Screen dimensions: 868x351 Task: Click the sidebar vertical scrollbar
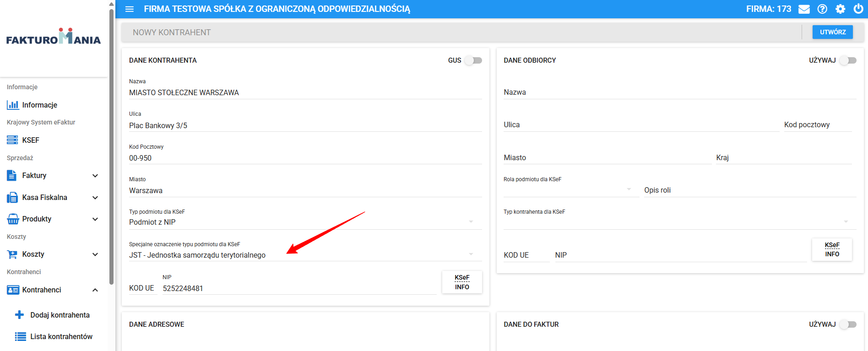111,146
